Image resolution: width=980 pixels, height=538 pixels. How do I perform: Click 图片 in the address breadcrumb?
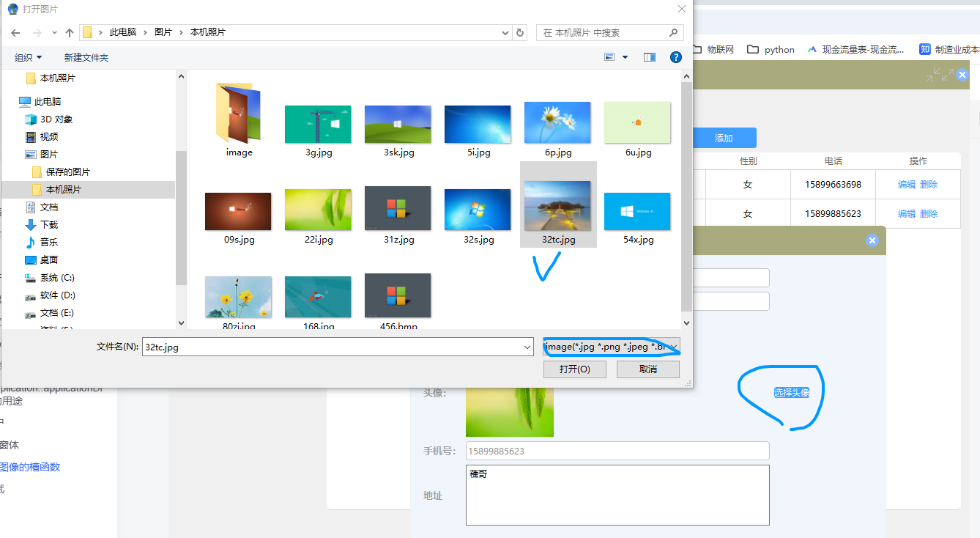[163, 33]
